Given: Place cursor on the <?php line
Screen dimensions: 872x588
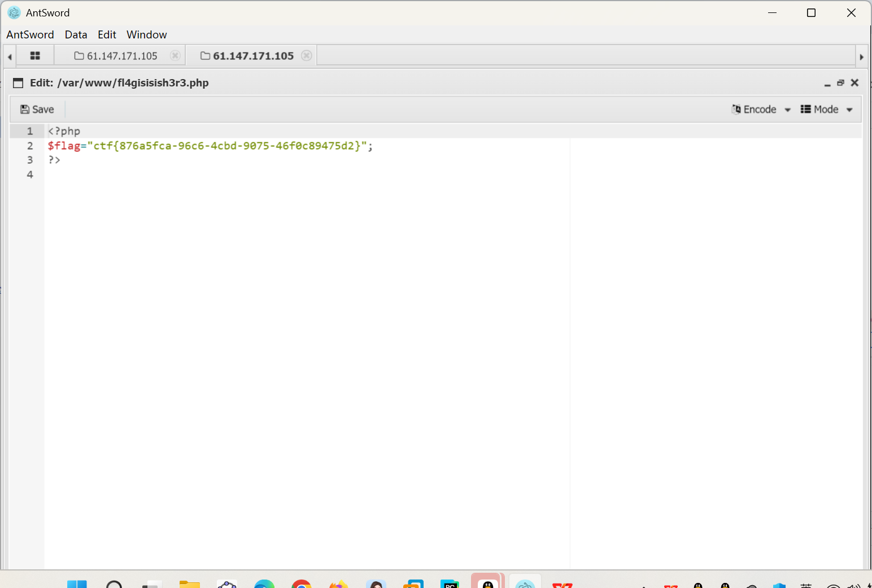Looking at the screenshot, I should (x=64, y=131).
